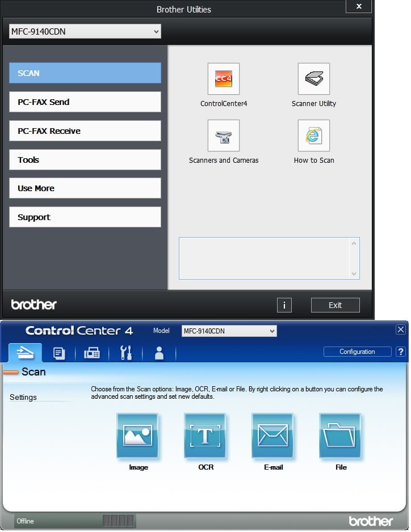The height and width of the screenshot is (532, 411).
Task: Click the Image scan button
Action: pos(137,436)
